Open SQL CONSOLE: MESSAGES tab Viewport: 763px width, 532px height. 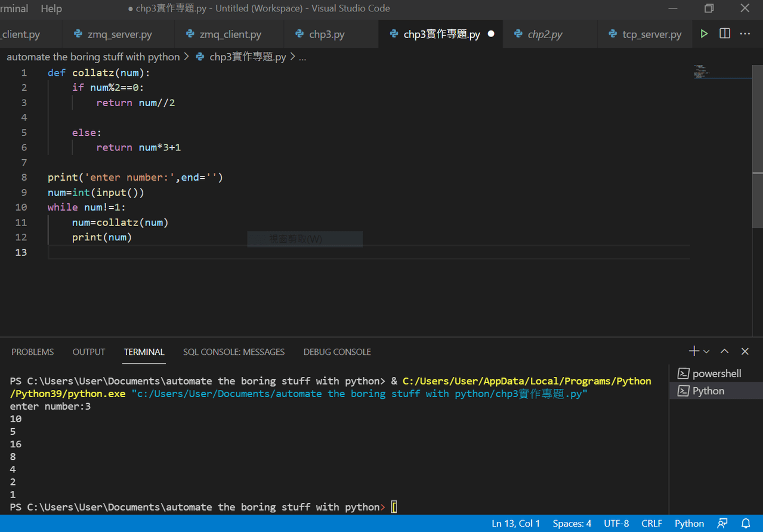click(234, 352)
